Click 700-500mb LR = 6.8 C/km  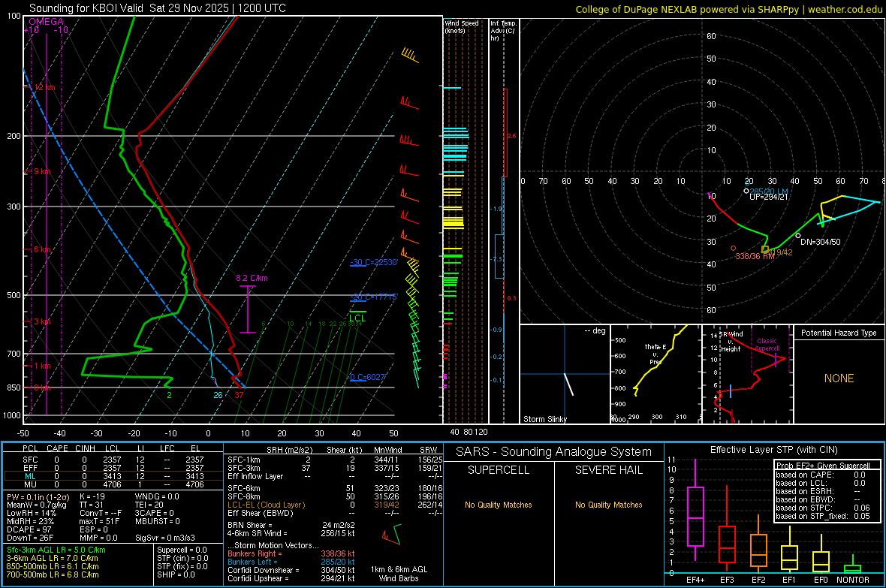coord(53,574)
